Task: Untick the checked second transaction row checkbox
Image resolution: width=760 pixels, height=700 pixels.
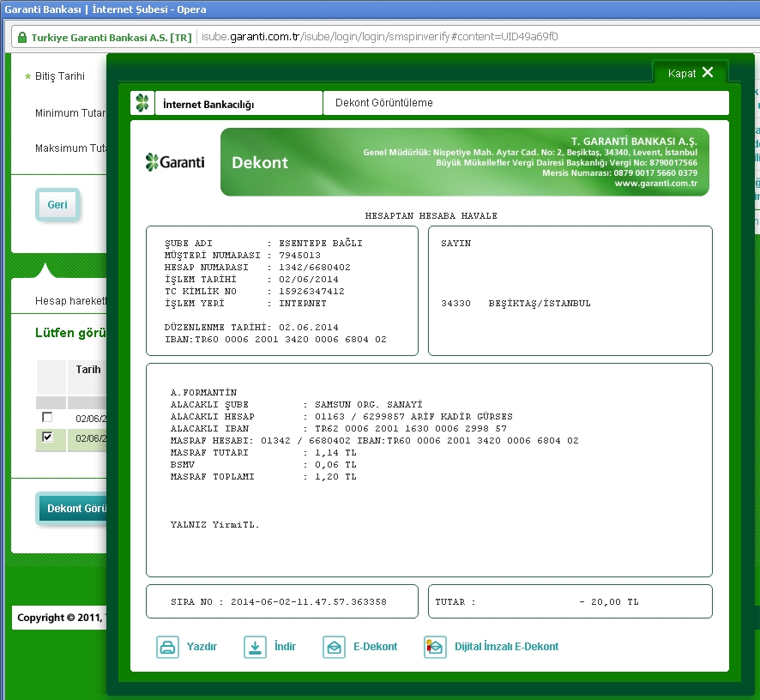Action: point(47,437)
